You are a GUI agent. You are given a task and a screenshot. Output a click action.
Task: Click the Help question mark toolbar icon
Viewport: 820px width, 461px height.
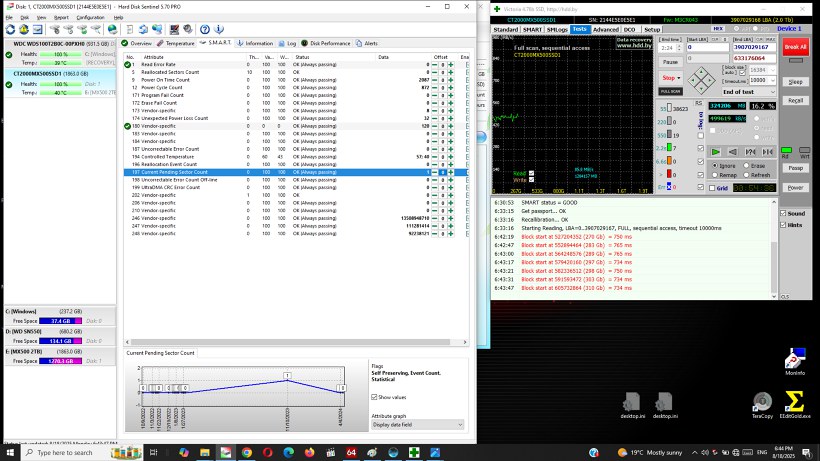coord(204,30)
